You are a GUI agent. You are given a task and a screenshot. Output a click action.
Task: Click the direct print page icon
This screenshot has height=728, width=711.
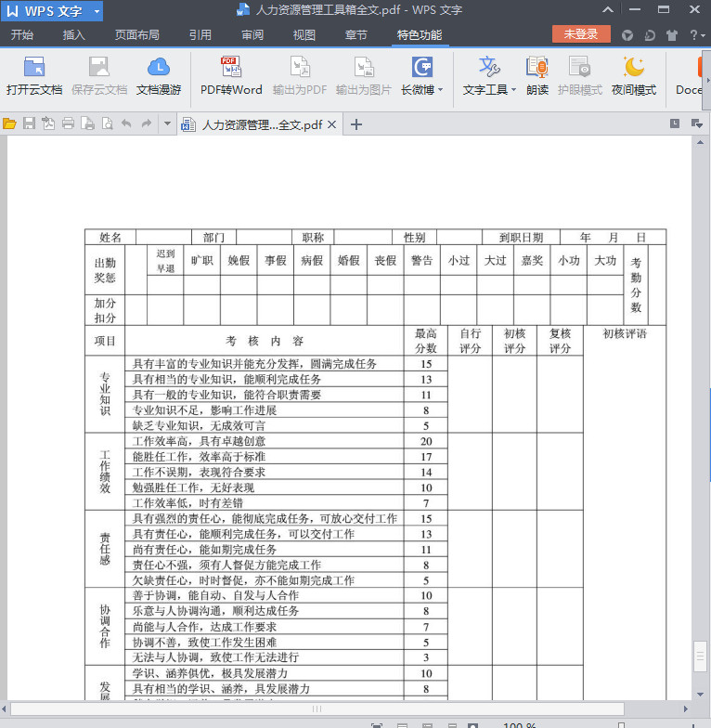[x=87, y=123]
